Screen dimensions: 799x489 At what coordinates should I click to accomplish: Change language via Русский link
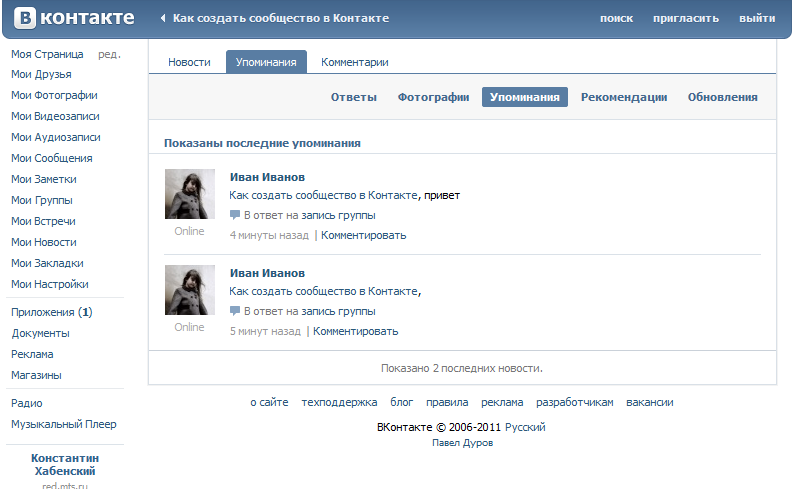pyautogui.click(x=525, y=427)
